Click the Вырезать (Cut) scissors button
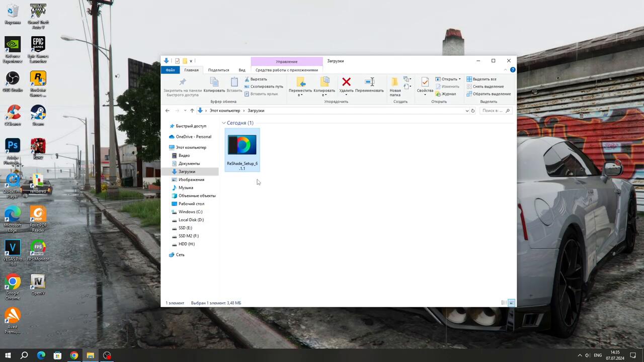Viewport: 644px width, 362px height. pos(256,79)
